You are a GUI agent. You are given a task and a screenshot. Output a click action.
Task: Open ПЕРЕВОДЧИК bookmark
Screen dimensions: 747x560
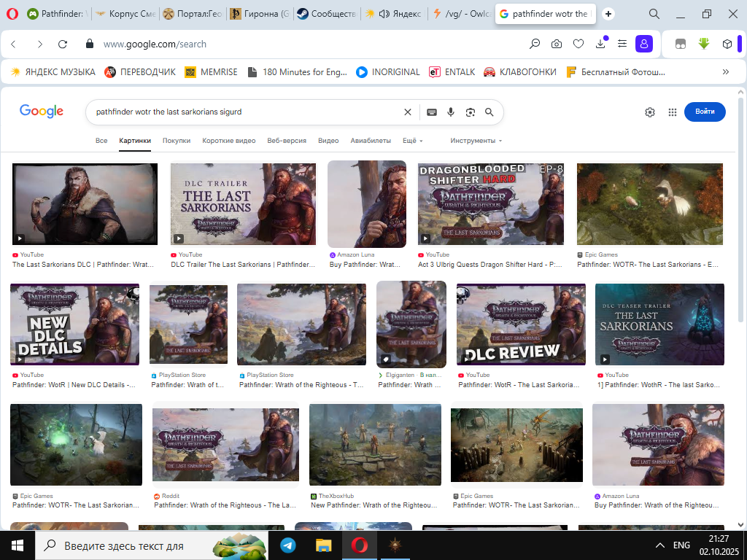click(x=140, y=72)
